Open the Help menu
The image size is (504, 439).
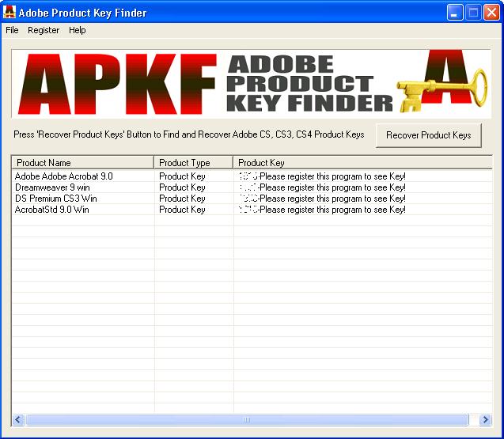78,30
